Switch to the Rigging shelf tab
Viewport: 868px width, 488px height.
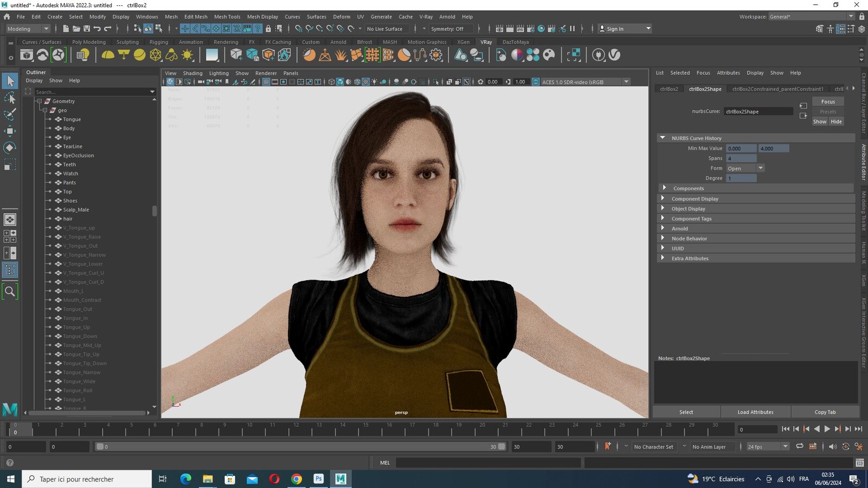[x=158, y=42]
